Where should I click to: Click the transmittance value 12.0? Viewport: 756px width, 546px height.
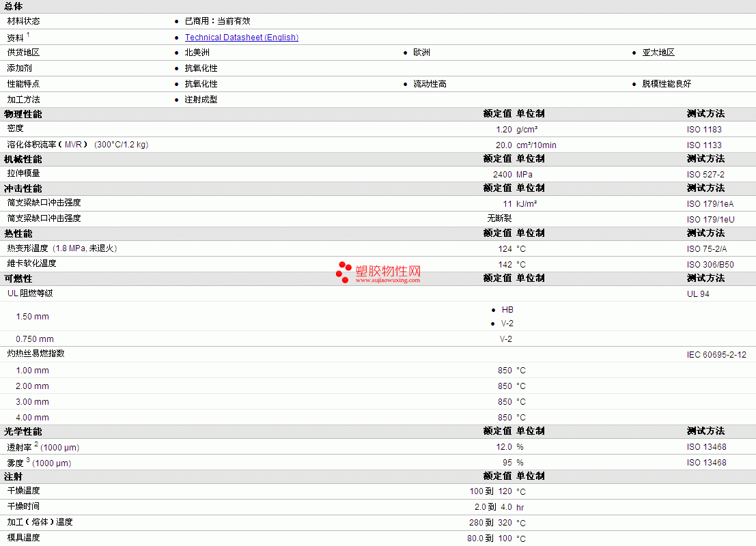pos(504,447)
